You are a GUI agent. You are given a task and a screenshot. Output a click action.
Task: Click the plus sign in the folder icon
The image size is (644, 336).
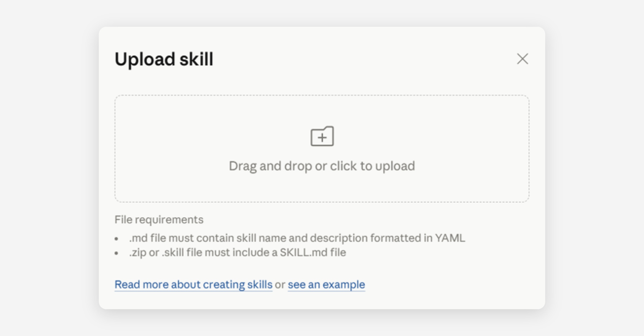(x=322, y=138)
